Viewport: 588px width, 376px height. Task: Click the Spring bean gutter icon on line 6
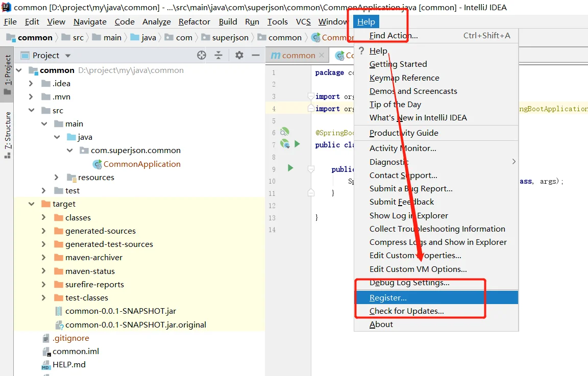click(x=285, y=132)
